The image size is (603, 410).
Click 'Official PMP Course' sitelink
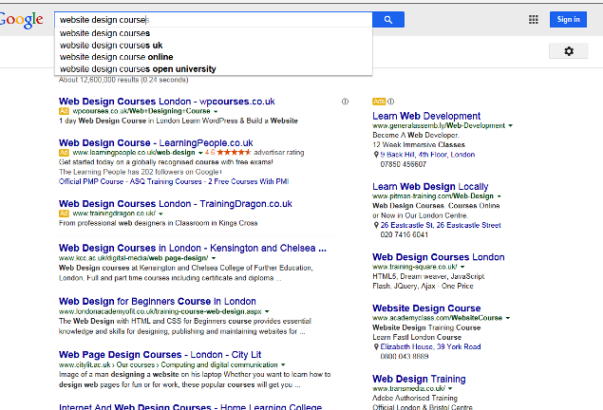91,182
